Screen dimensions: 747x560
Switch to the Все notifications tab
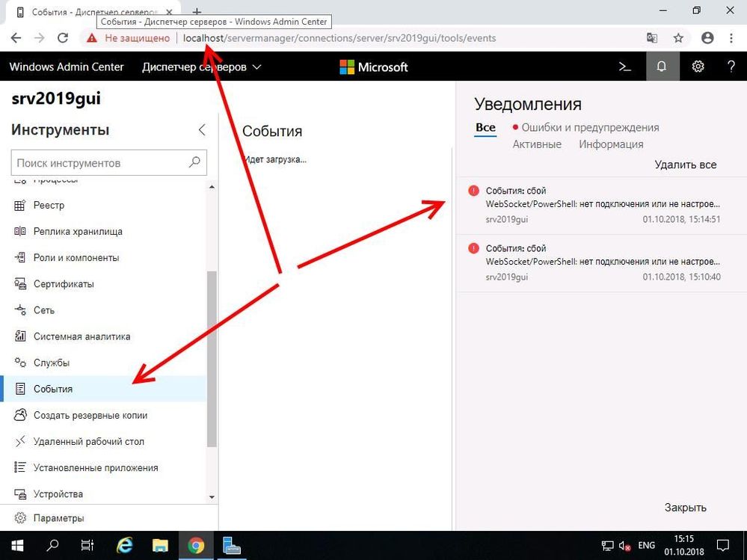pyautogui.click(x=485, y=128)
